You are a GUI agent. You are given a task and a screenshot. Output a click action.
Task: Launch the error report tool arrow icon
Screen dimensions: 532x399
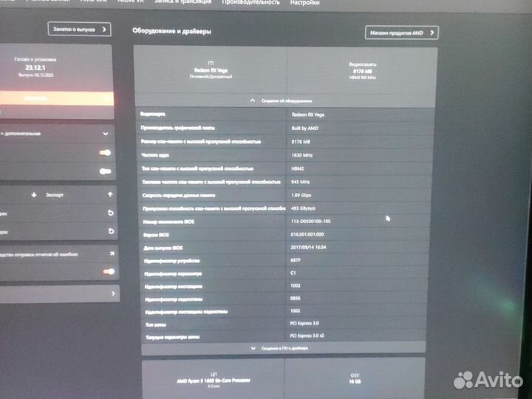click(x=112, y=253)
